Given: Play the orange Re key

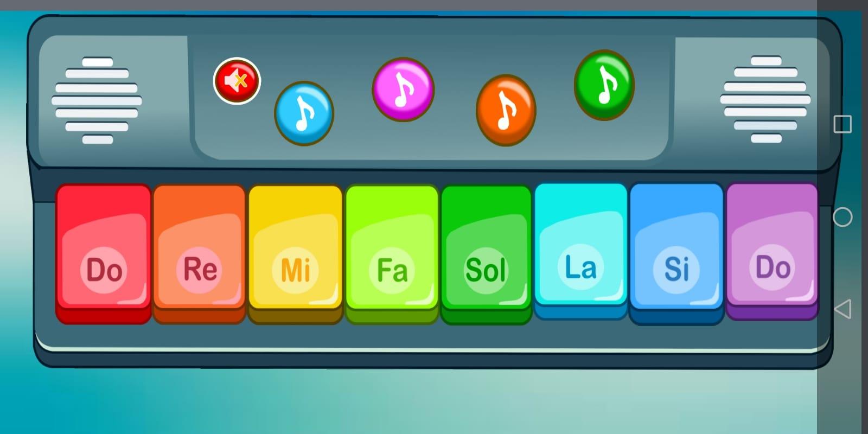Looking at the screenshot, I should pyautogui.click(x=199, y=253).
